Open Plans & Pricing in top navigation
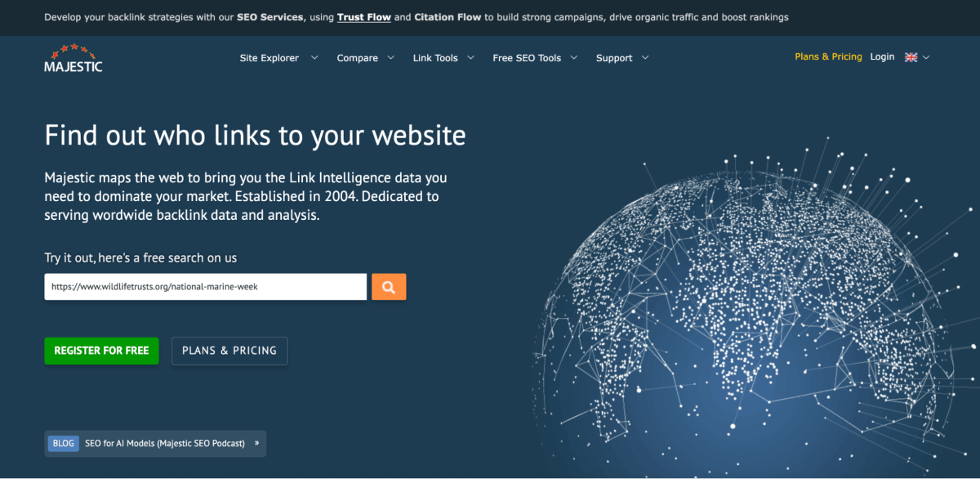980x479 pixels. [828, 57]
